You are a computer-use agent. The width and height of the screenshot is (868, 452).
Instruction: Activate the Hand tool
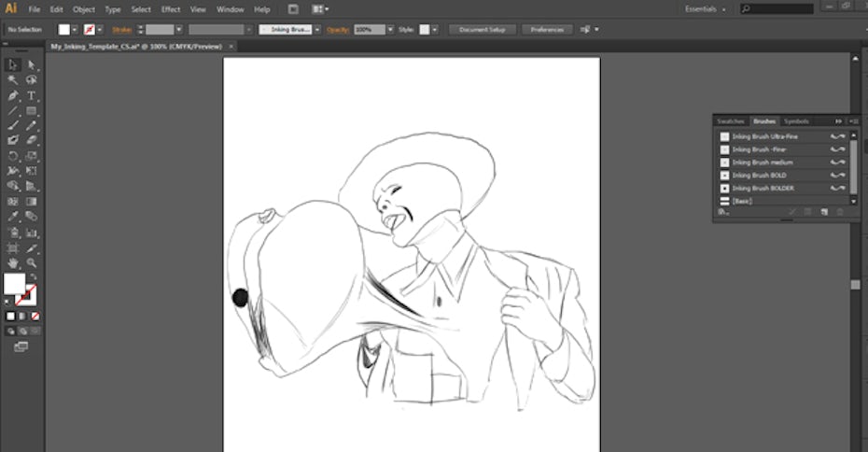point(13,263)
